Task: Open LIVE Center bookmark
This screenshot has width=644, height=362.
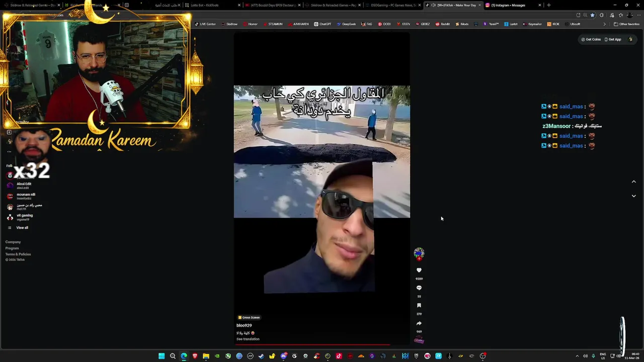Action: click(x=205, y=24)
